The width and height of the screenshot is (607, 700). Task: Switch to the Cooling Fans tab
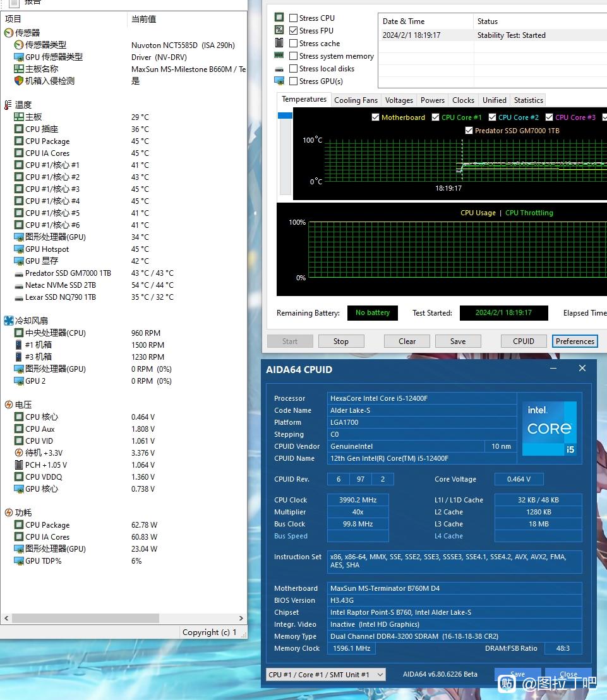coord(356,100)
